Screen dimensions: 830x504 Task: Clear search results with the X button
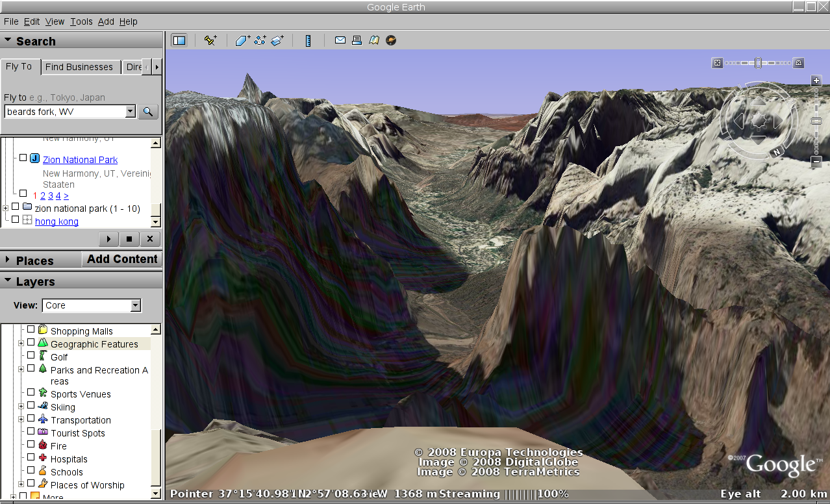pos(150,239)
